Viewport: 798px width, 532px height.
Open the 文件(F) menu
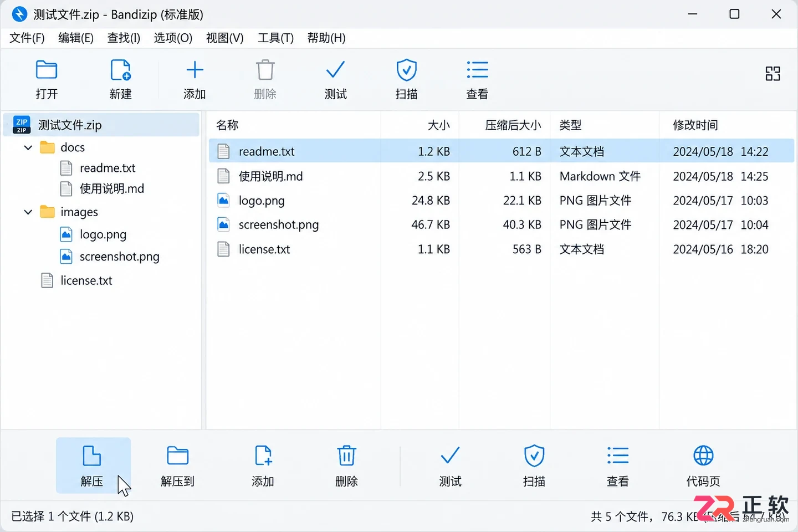point(27,38)
